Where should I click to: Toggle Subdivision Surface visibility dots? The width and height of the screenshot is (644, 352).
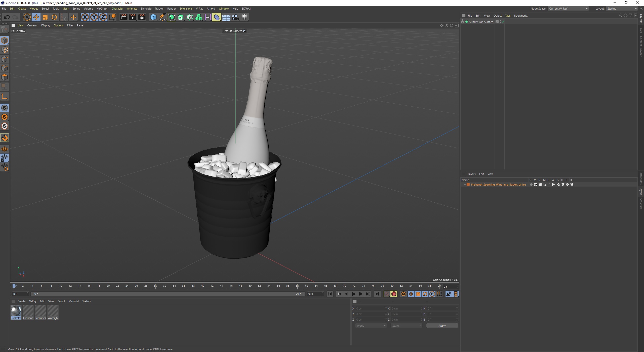tap(500, 22)
